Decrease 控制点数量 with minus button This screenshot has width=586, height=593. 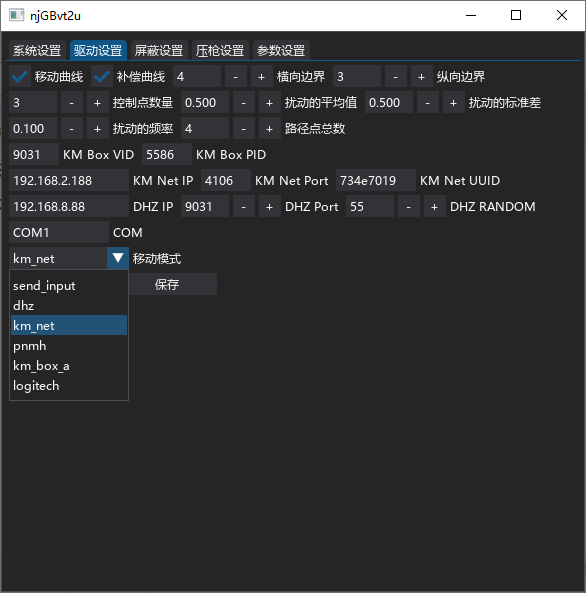[72, 102]
